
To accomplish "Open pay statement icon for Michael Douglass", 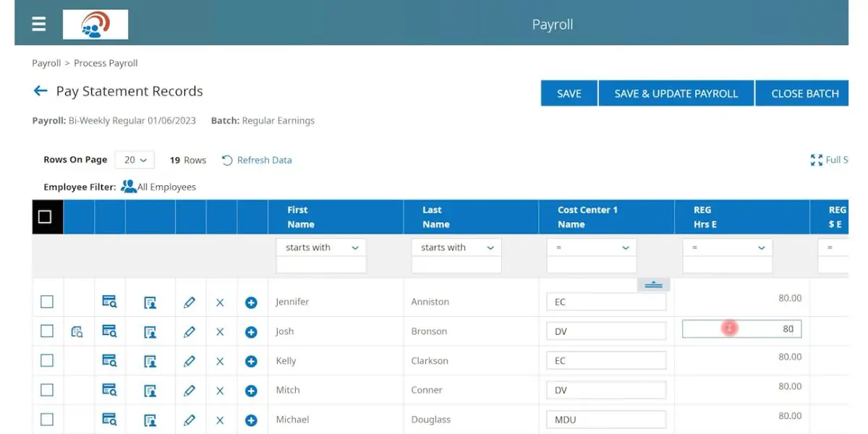I will coord(150,420).
